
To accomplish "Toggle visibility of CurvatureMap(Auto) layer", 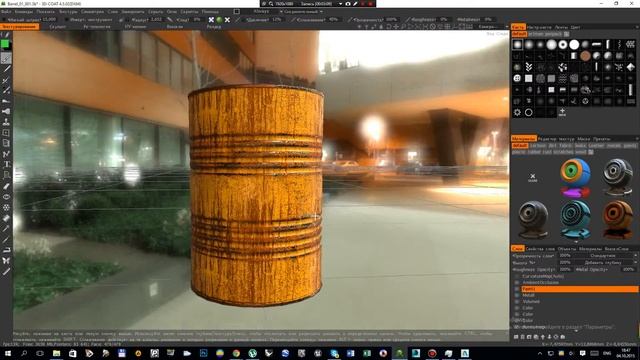I will 517,276.
